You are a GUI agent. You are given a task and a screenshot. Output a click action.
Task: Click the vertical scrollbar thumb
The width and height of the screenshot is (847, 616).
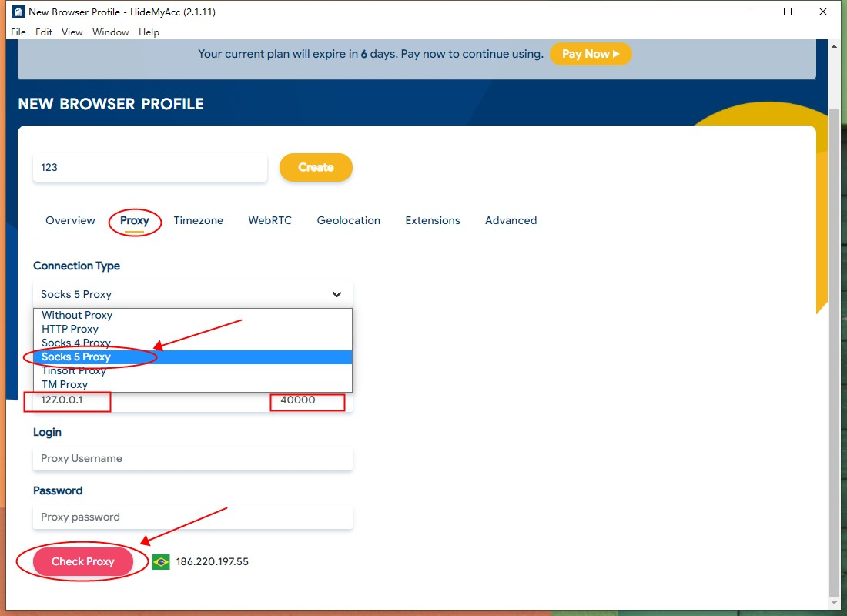click(x=834, y=351)
